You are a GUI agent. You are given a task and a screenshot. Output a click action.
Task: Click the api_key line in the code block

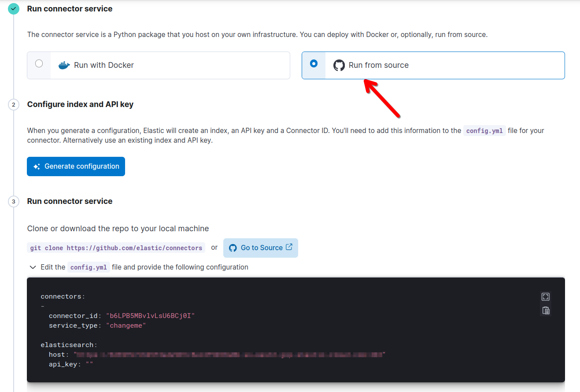(71, 364)
